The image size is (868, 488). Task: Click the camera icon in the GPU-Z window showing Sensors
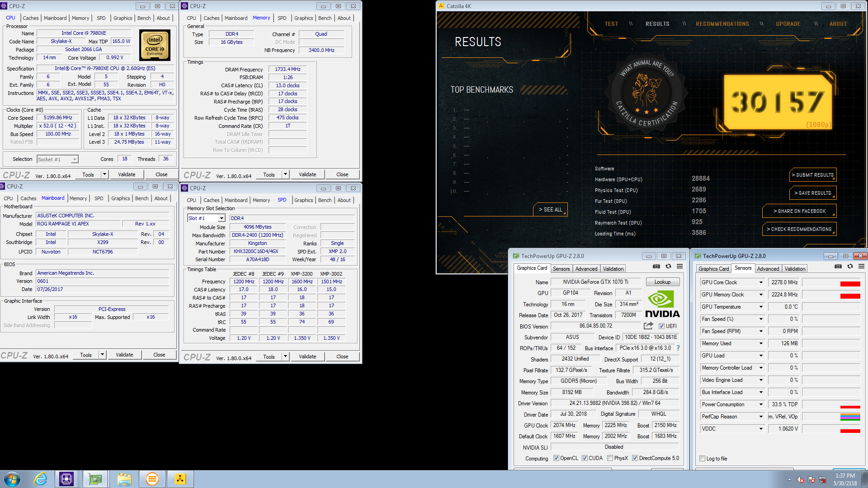point(838,267)
